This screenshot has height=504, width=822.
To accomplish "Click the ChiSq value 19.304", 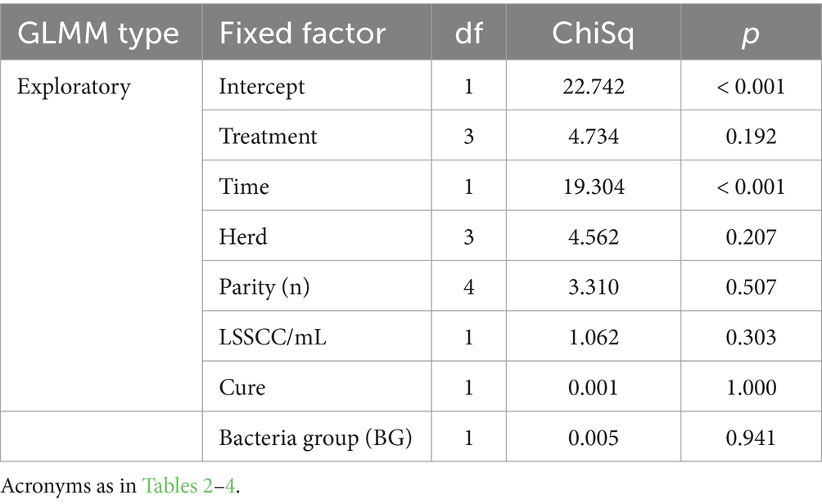I will tap(594, 187).
